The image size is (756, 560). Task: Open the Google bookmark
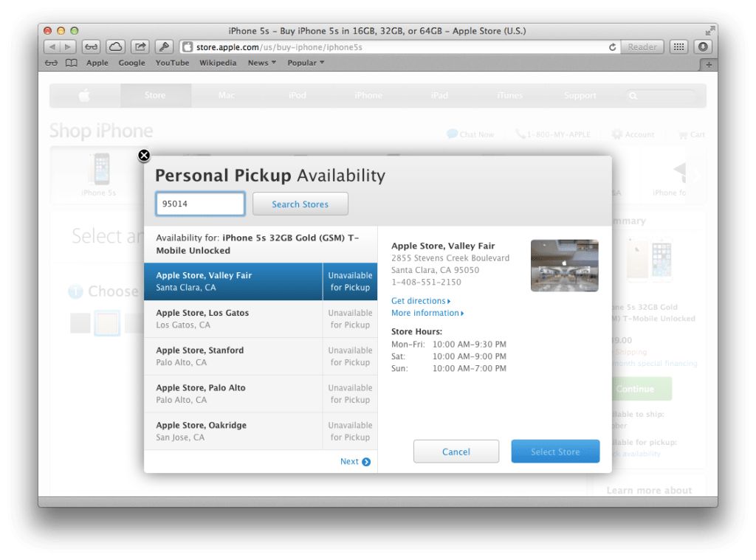[131, 63]
